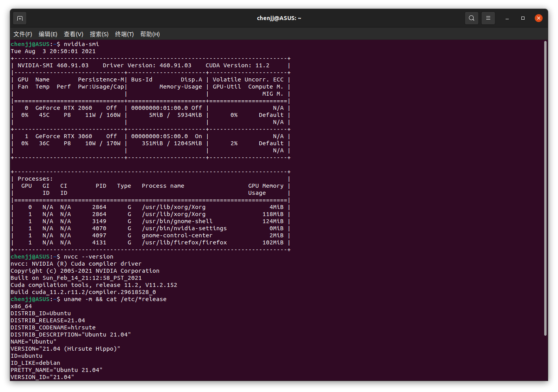The image size is (558, 392).
Task: Click the VERSION="21.04 (Hirsute Hippo)" line
Action: [65, 349]
